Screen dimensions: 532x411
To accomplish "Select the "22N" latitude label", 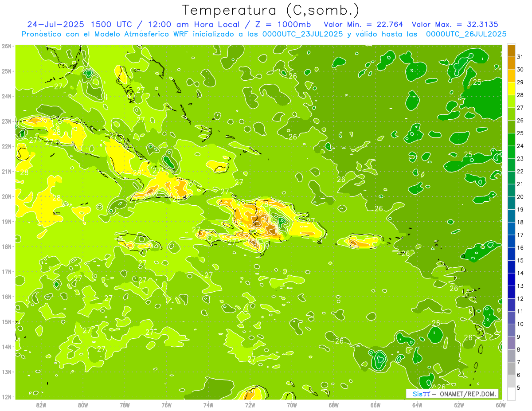I will point(6,146).
